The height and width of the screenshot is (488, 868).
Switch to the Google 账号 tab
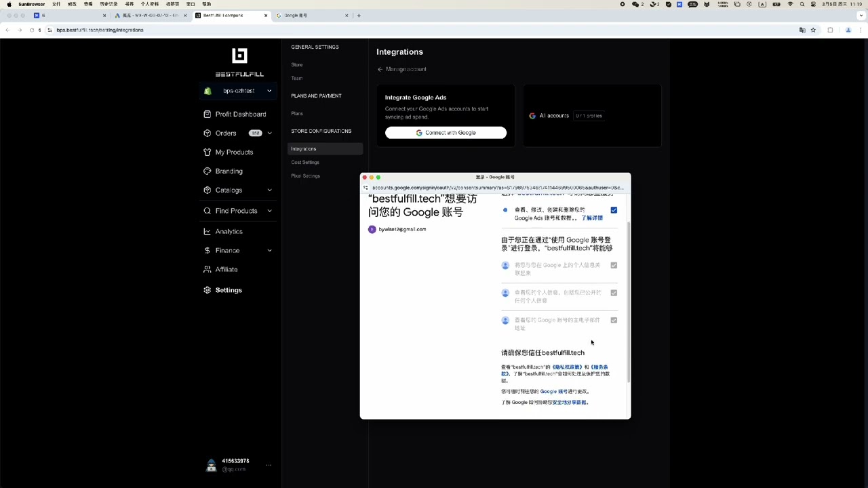[313, 15]
